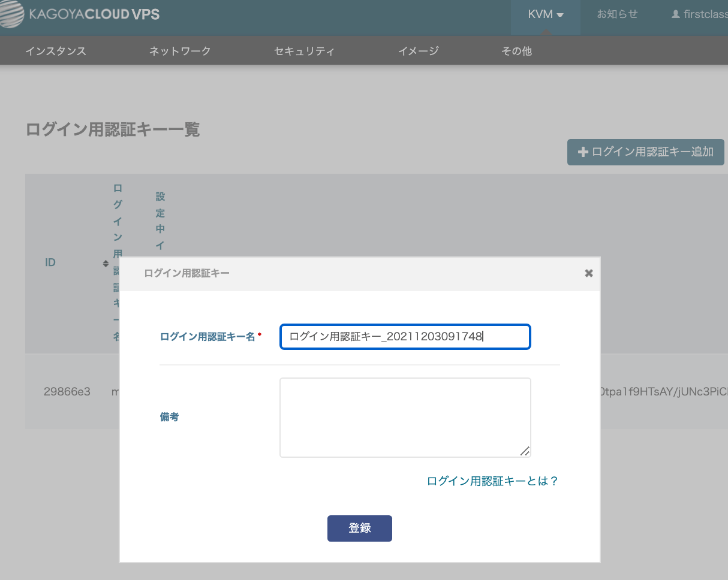This screenshot has width=728, height=580.
Task: Open the その他 menu
Action: coord(516,51)
